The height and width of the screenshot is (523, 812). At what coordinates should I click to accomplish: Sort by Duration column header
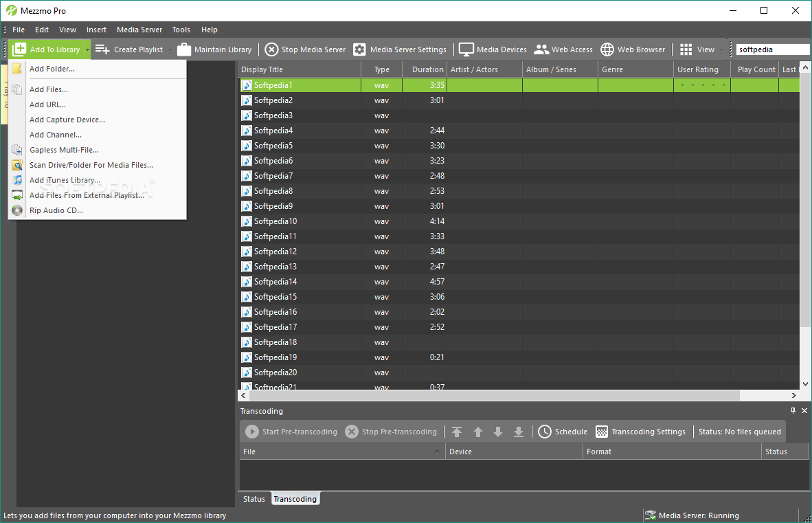click(424, 69)
